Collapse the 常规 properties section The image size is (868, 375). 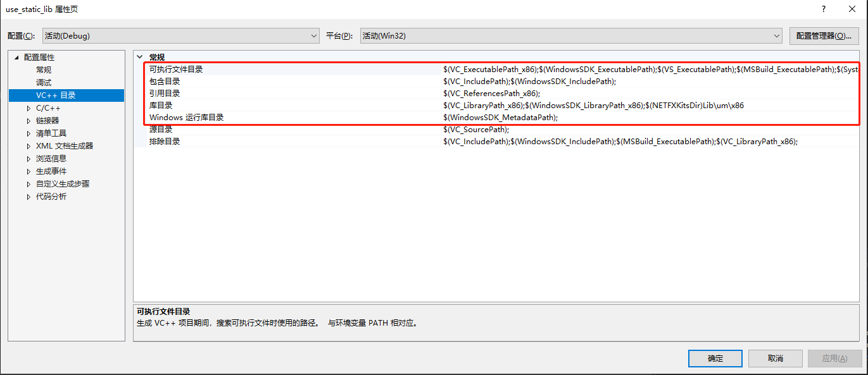point(139,56)
